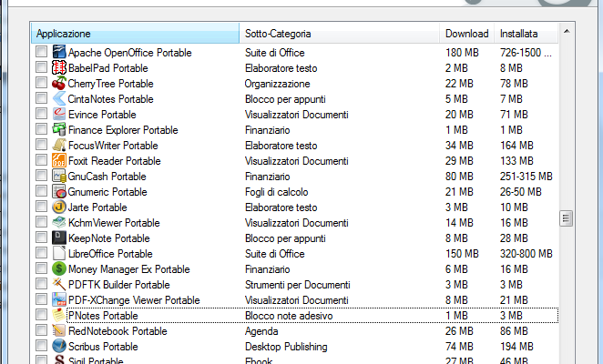This screenshot has width=603, height=364.
Task: Tick the Jarte Portable checkbox
Action: point(41,206)
